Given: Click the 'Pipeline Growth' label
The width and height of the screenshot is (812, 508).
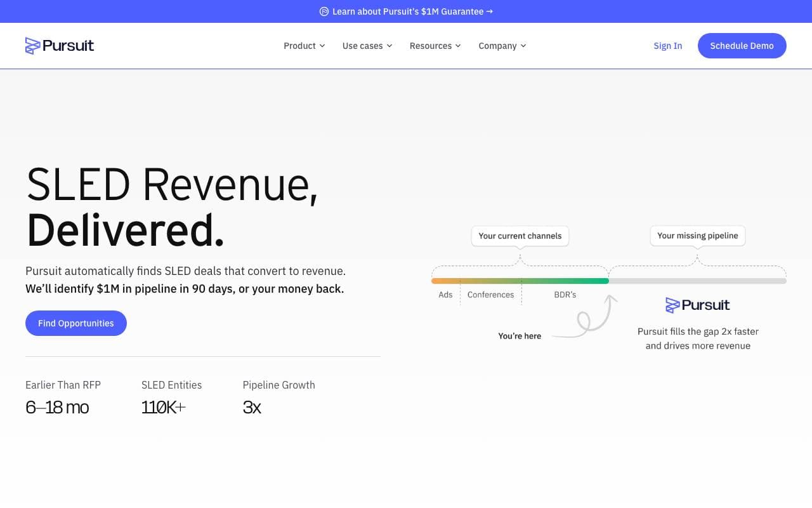Looking at the screenshot, I should tap(279, 385).
